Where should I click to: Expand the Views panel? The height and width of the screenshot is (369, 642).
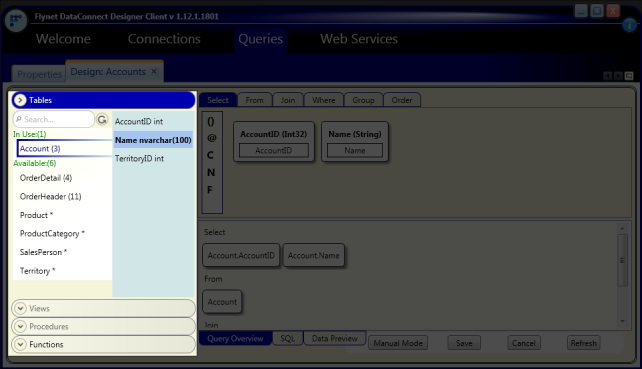point(103,308)
